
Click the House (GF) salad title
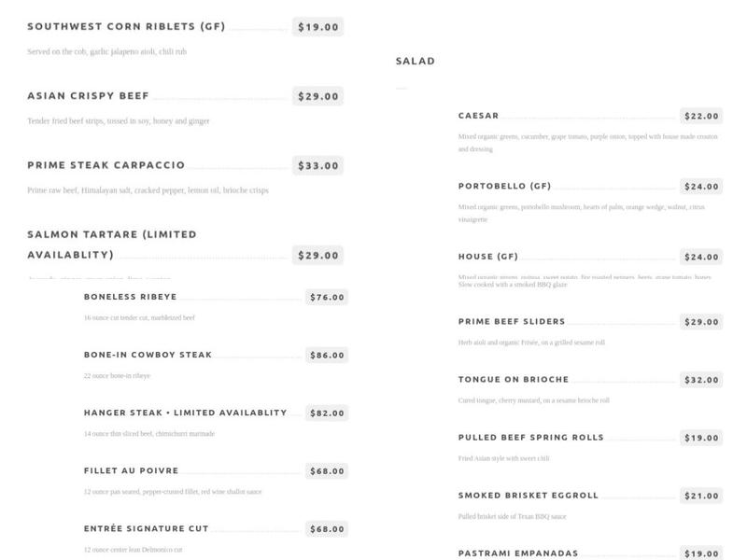click(x=487, y=257)
